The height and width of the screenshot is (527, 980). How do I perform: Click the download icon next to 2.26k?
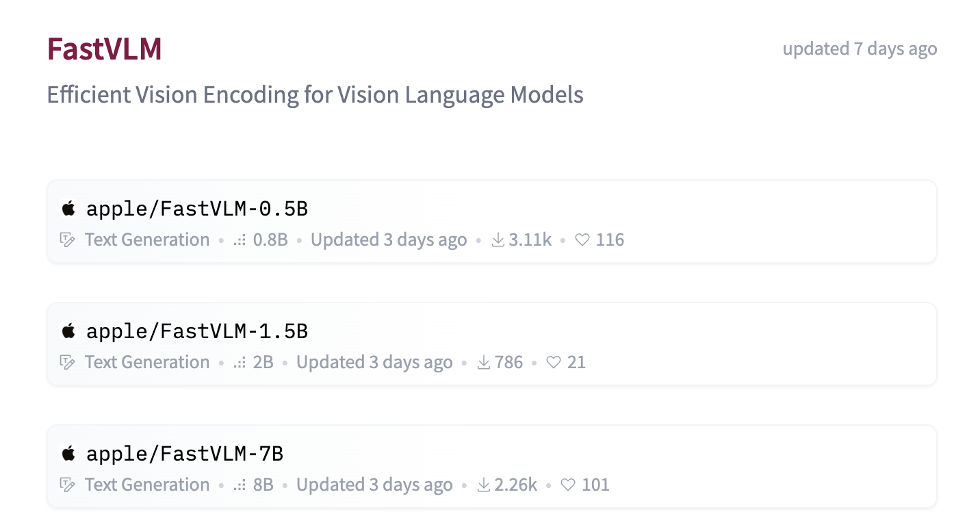484,485
